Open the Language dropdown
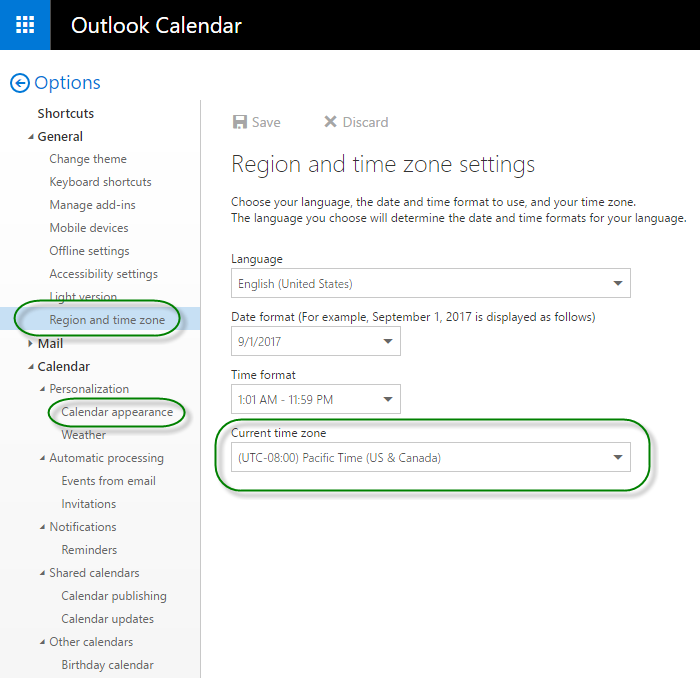The image size is (700, 678). click(x=430, y=283)
